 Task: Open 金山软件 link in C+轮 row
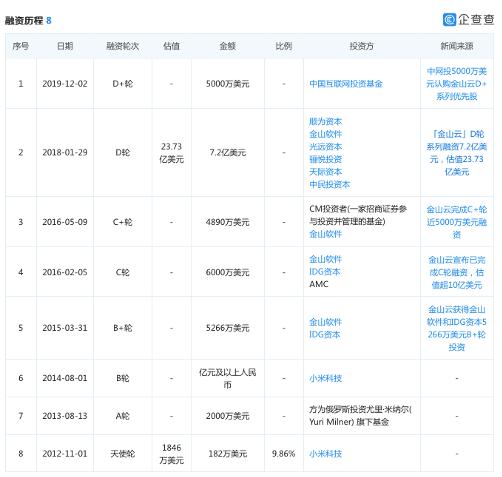[325, 234]
